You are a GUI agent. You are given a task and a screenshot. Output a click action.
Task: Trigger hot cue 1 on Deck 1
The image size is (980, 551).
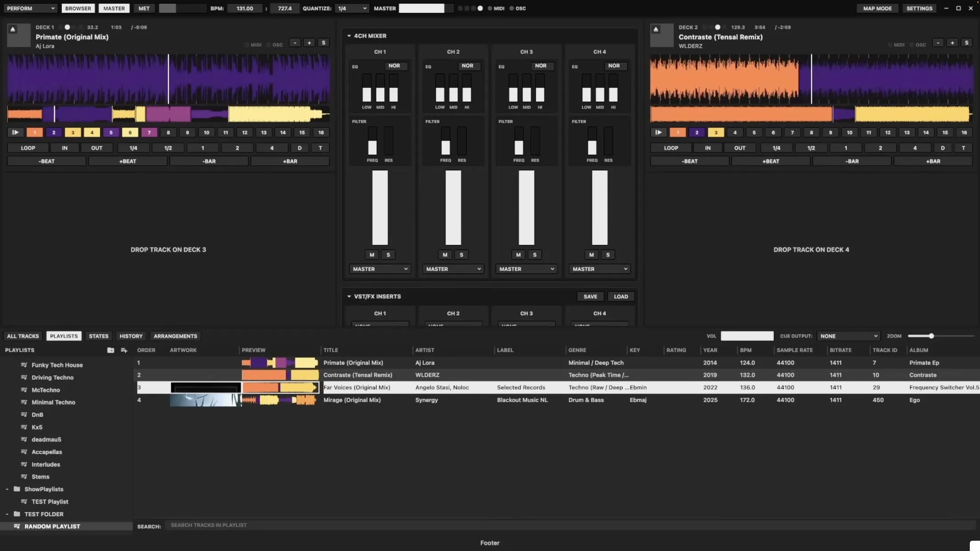click(x=35, y=132)
